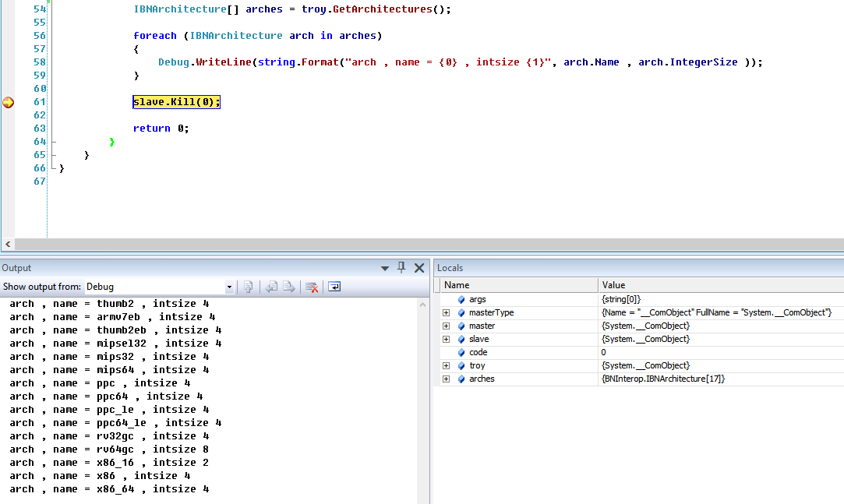
Task: Open Output window position dropdown arrow
Action: (385, 268)
